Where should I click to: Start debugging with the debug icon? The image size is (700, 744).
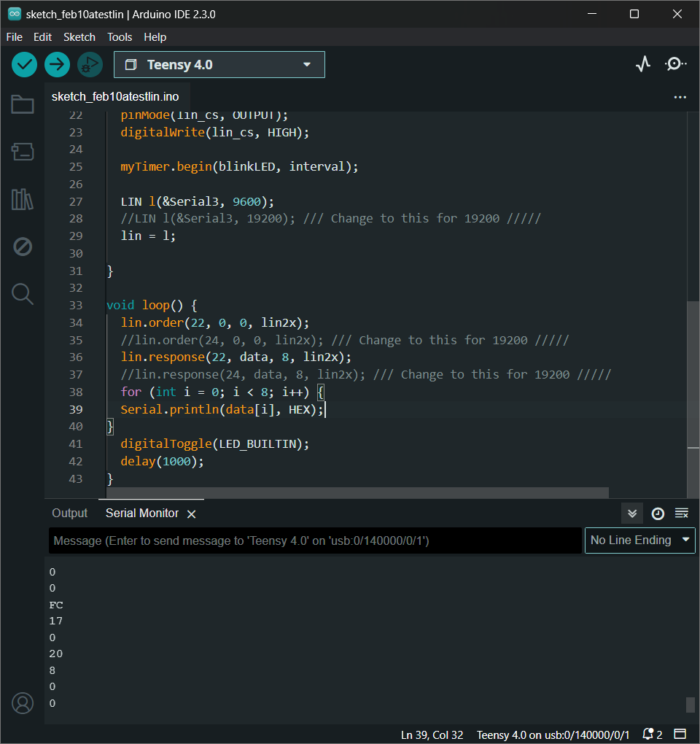tap(90, 65)
